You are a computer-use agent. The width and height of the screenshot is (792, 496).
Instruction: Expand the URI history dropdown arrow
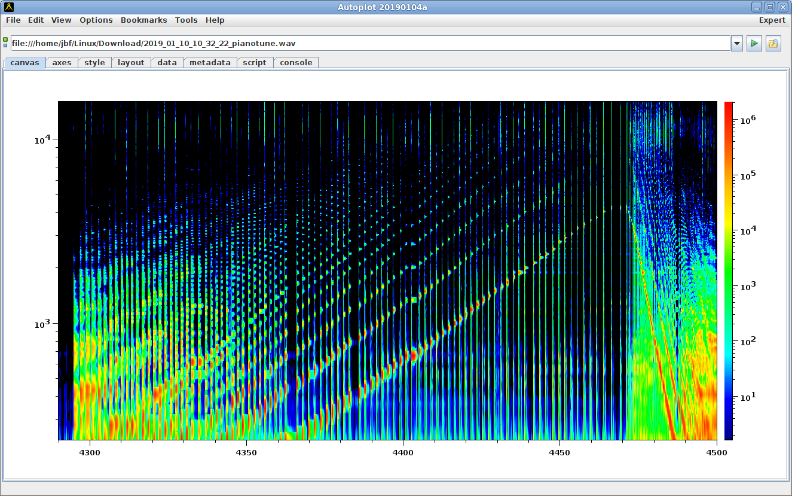coord(737,43)
